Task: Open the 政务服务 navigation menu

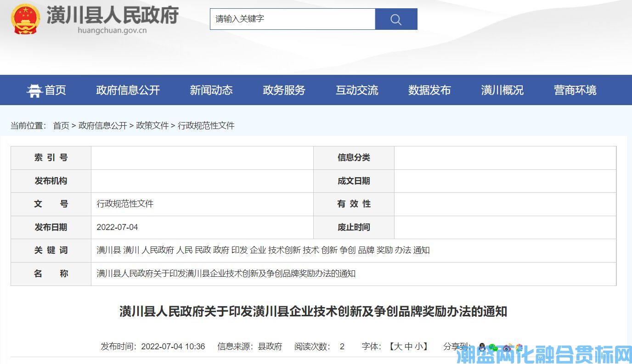Action: pos(284,90)
